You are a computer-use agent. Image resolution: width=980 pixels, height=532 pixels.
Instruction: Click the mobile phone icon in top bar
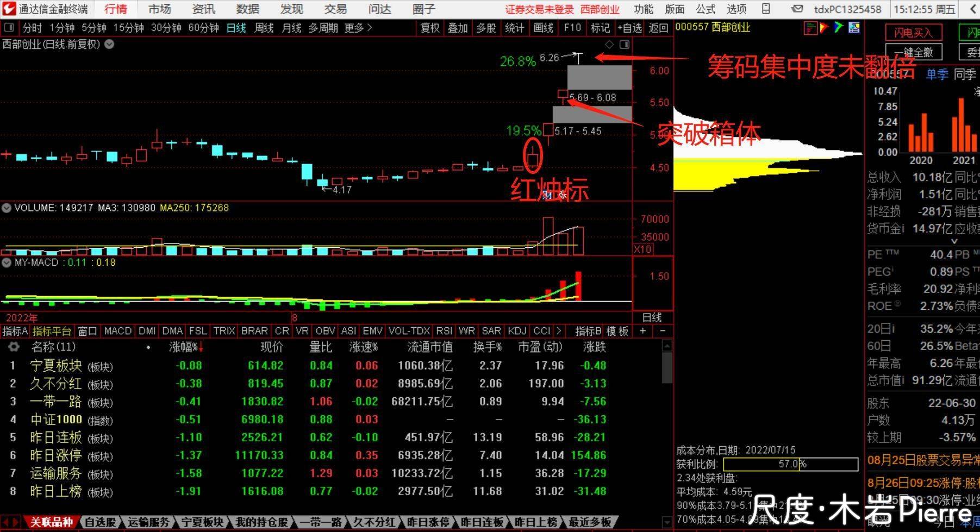tap(766, 9)
